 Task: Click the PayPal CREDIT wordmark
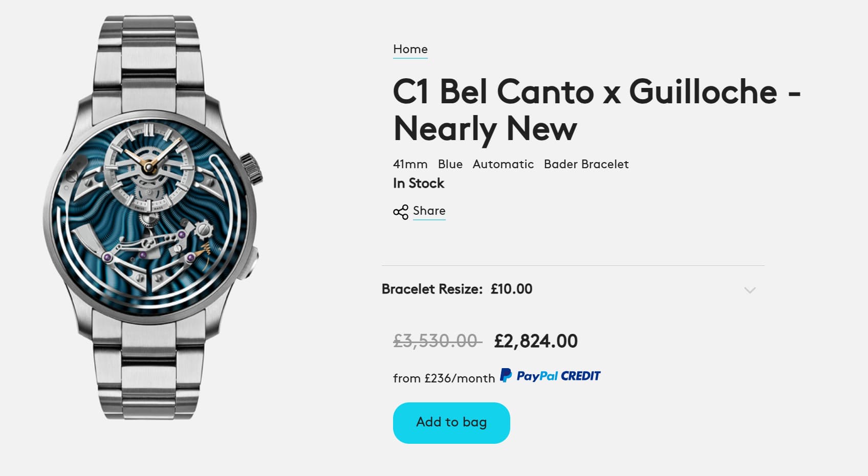pos(558,376)
